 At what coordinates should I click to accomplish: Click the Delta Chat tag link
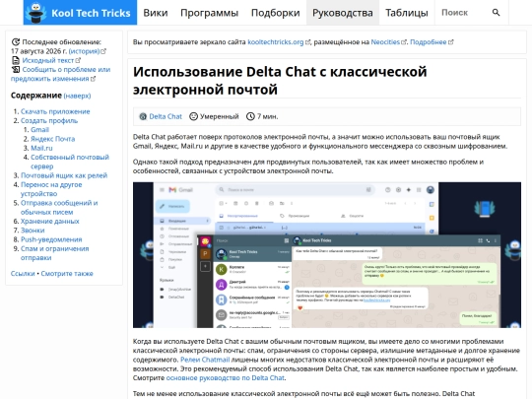pyautogui.click(x=166, y=116)
